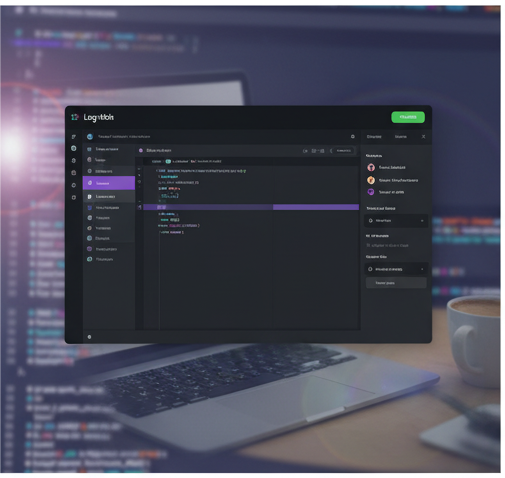505x478 pixels.
Task: Click the small icon at the right end of the top bar
Action: tap(353, 137)
